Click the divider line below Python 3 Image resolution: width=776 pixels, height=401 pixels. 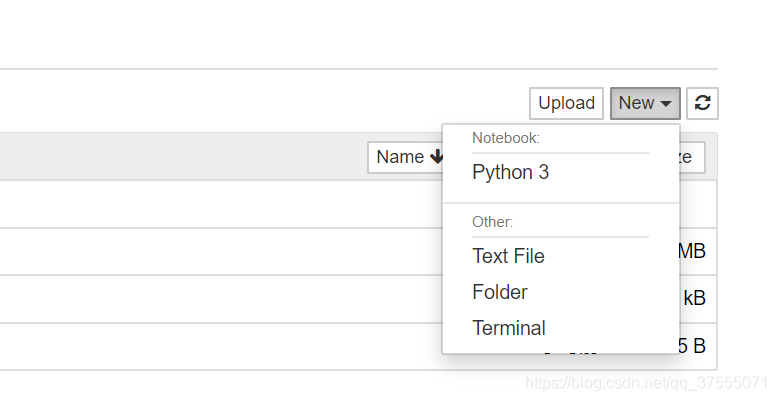[x=560, y=203]
